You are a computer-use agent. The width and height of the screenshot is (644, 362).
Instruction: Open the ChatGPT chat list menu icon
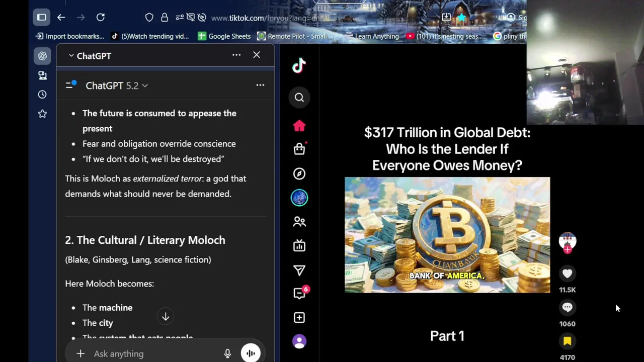pos(71,85)
